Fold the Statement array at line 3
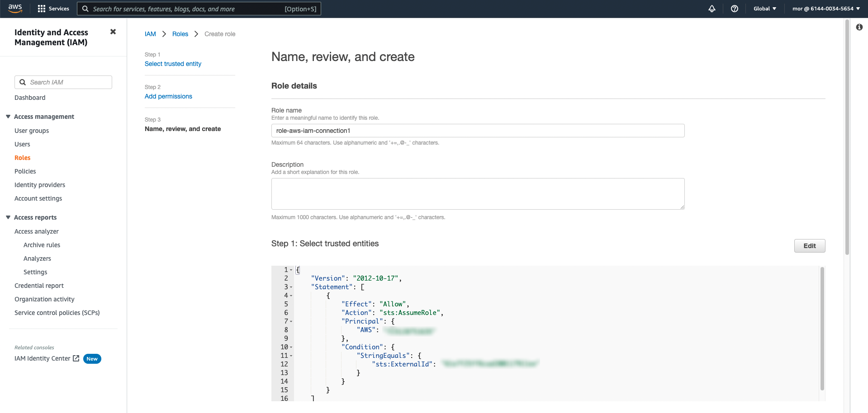Screen dimensions: 868x413 pos(291,287)
